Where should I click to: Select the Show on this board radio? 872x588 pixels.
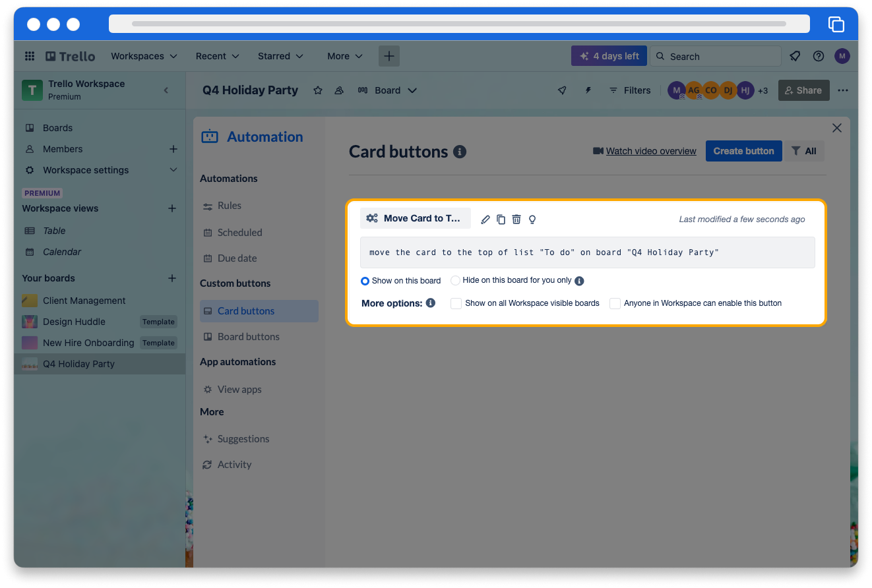[365, 281]
